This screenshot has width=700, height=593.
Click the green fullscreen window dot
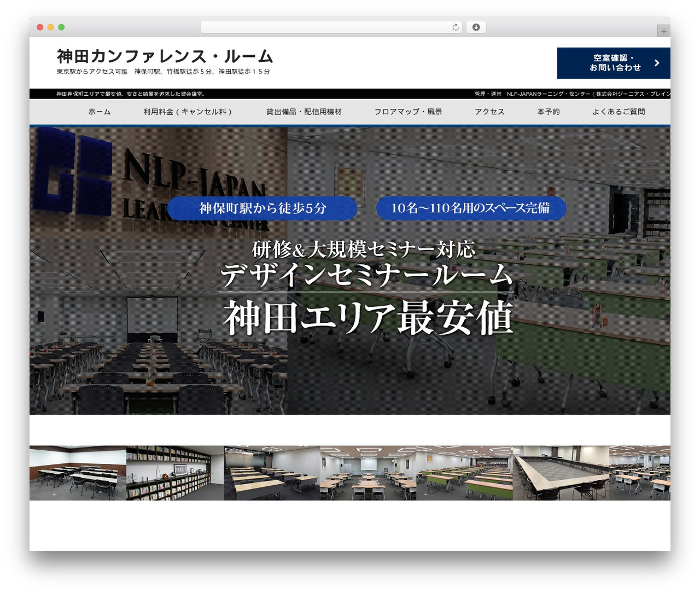click(x=61, y=27)
